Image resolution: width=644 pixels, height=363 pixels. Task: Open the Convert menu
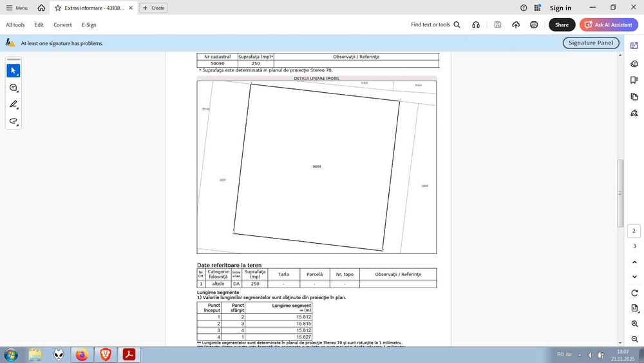click(x=62, y=25)
